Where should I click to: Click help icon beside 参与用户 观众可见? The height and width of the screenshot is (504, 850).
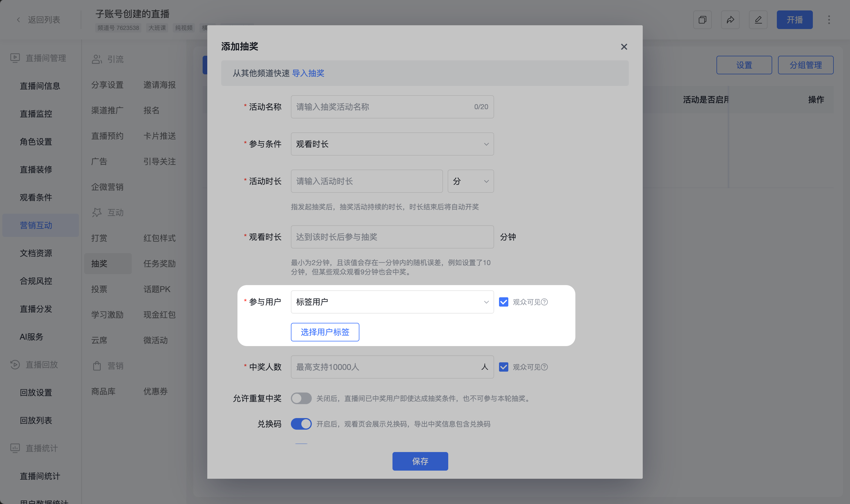[x=544, y=302]
